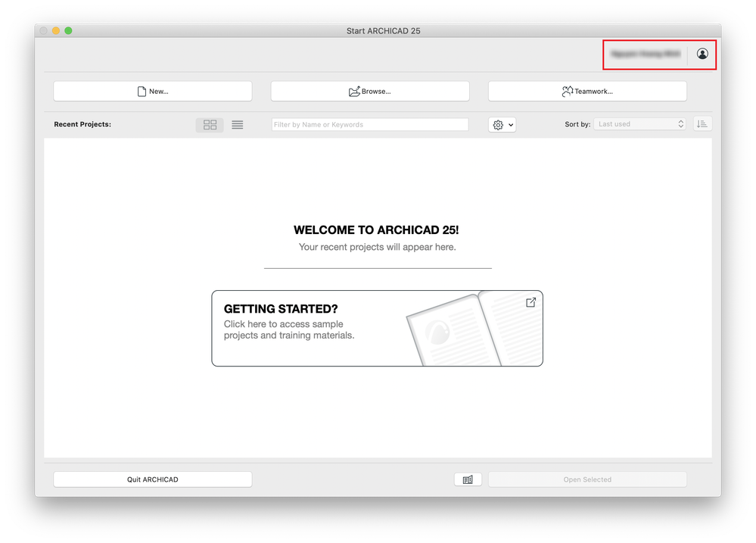Viewport: 756px width, 543px height.
Task: Toggle the sort order direction icon
Action: tap(702, 124)
